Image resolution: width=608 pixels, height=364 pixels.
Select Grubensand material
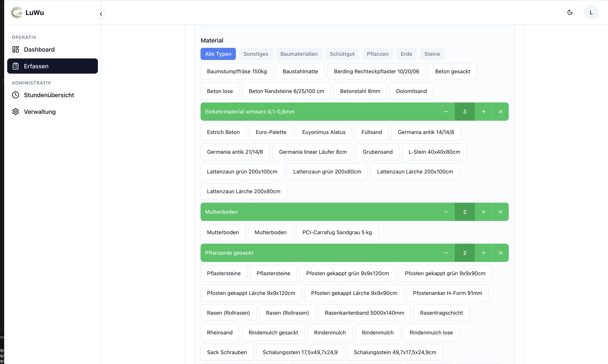(377, 152)
